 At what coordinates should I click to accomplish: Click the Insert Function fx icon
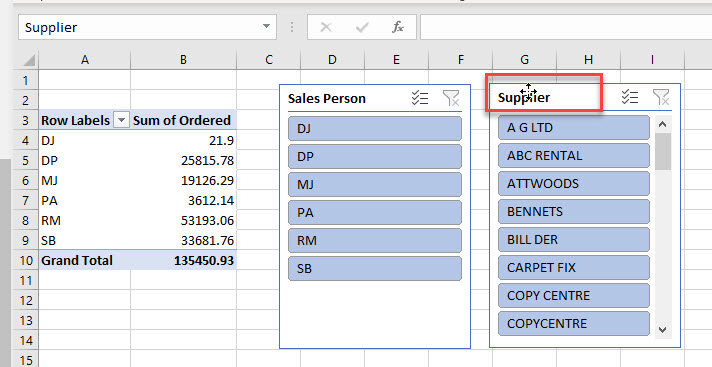(x=398, y=27)
